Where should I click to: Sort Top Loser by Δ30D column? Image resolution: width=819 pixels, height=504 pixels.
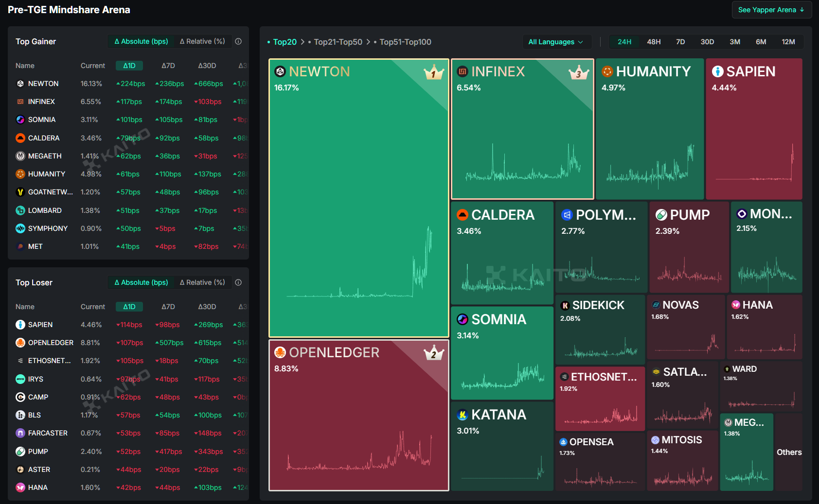tap(207, 307)
